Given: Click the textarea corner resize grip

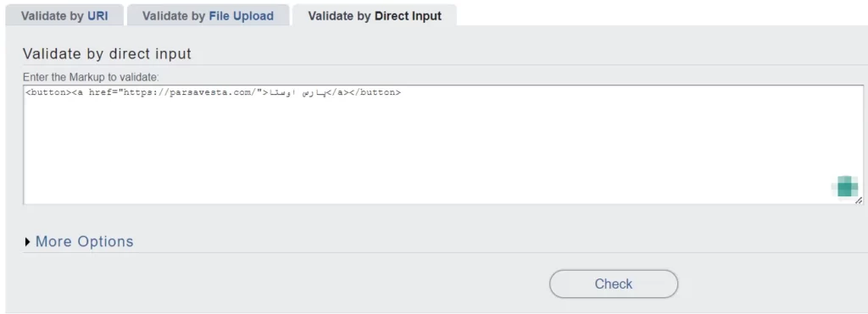Looking at the screenshot, I should pyautogui.click(x=858, y=201).
